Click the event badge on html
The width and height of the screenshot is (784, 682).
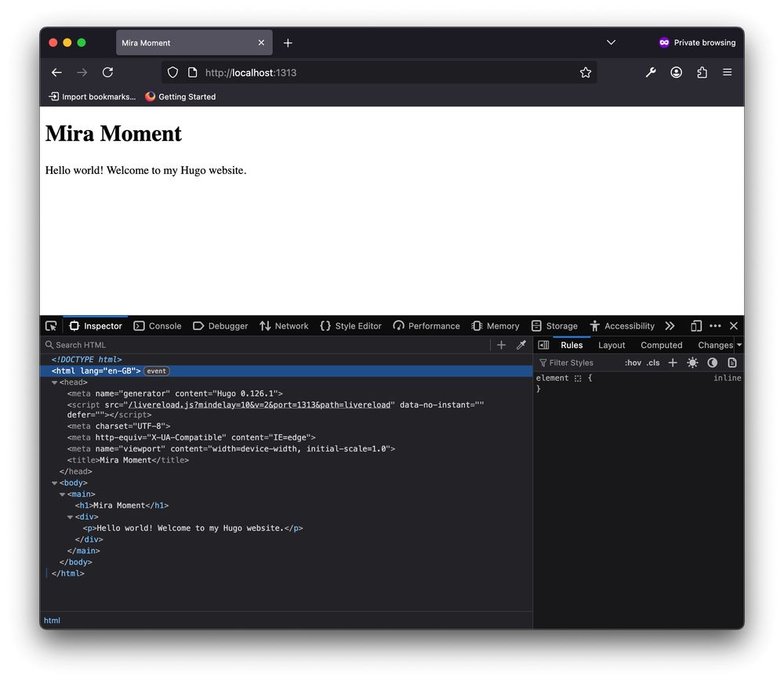point(157,371)
